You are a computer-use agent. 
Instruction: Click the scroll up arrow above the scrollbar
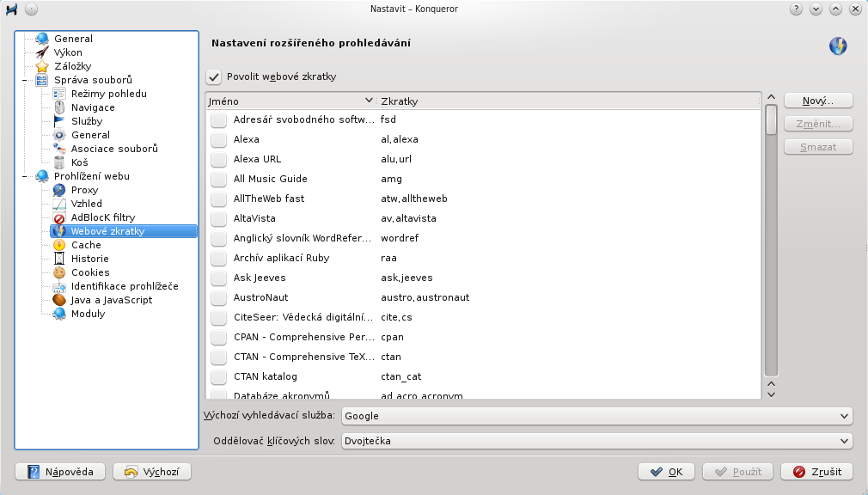pyautogui.click(x=771, y=97)
